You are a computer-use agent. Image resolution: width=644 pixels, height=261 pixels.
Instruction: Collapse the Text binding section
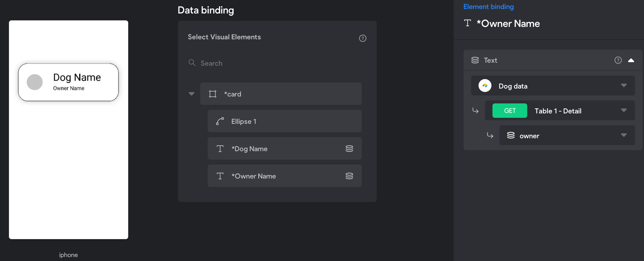point(631,60)
